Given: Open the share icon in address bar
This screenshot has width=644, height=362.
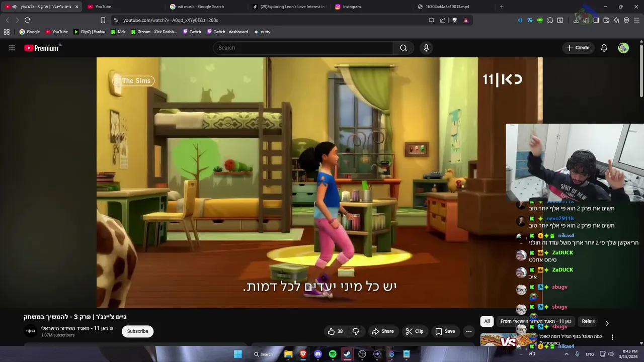Looking at the screenshot, I should [443, 20].
